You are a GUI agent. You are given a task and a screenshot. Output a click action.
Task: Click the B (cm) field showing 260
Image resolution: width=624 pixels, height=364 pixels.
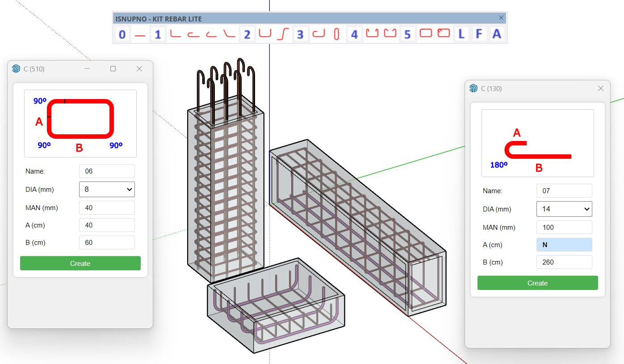(x=564, y=262)
